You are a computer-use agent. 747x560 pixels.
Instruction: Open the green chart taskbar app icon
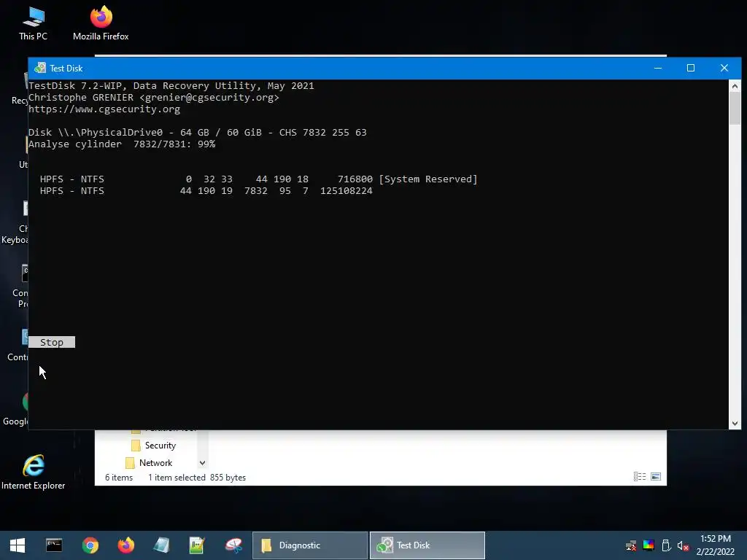197,545
